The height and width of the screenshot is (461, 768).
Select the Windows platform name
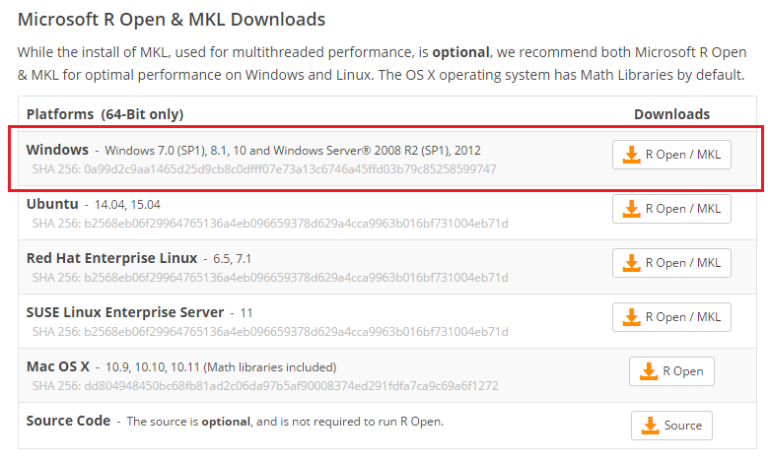pos(57,149)
